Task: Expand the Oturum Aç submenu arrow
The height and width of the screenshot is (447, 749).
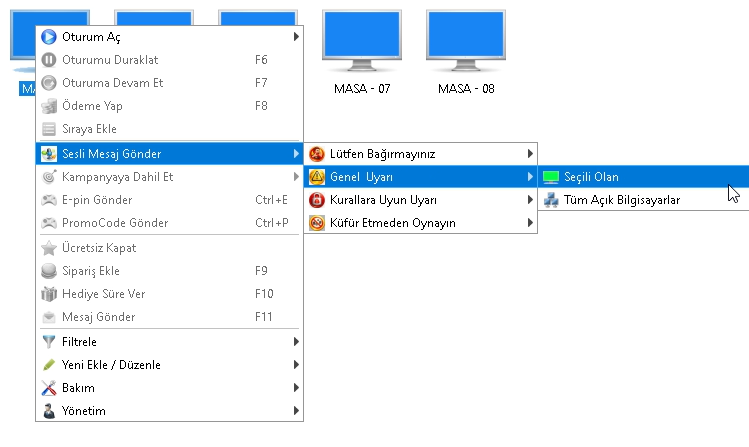Action: click(296, 37)
